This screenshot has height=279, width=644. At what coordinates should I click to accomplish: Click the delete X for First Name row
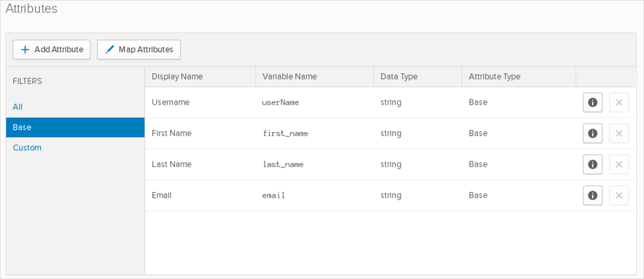[x=619, y=133]
